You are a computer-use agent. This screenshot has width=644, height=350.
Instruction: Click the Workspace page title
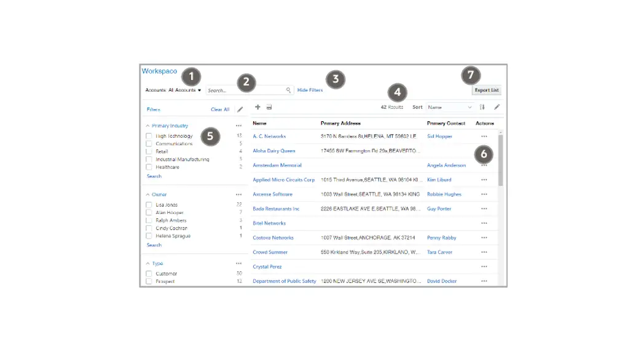(x=159, y=71)
